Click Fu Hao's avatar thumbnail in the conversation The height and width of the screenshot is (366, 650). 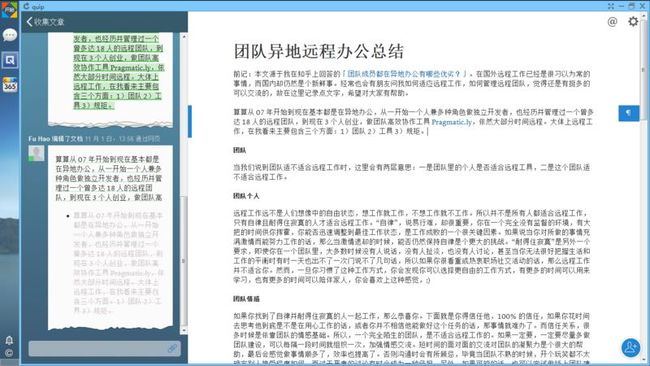[36, 153]
